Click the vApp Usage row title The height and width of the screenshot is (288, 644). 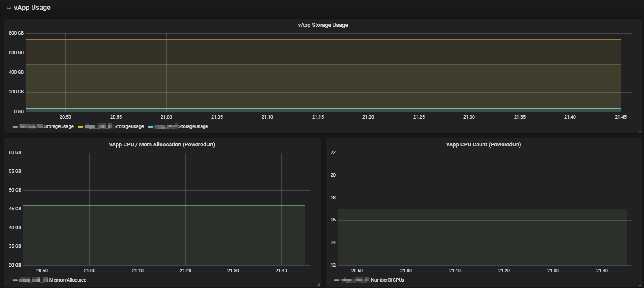(32, 8)
